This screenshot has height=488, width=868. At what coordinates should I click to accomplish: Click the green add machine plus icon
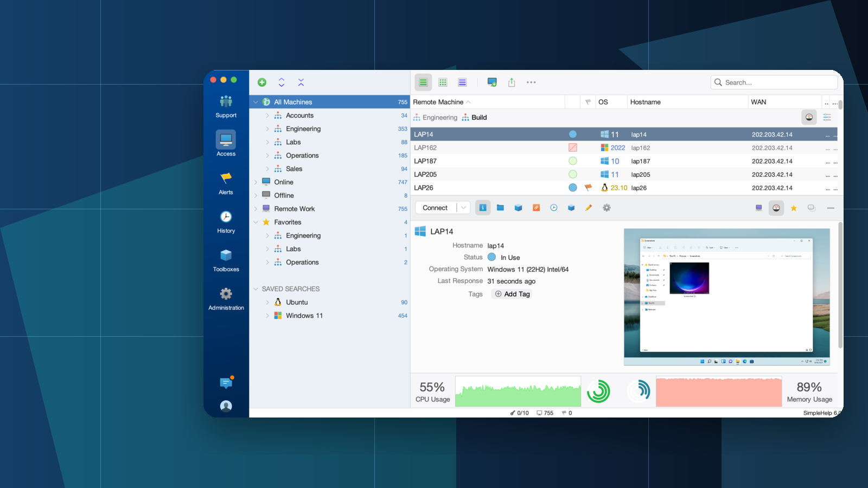coord(262,82)
